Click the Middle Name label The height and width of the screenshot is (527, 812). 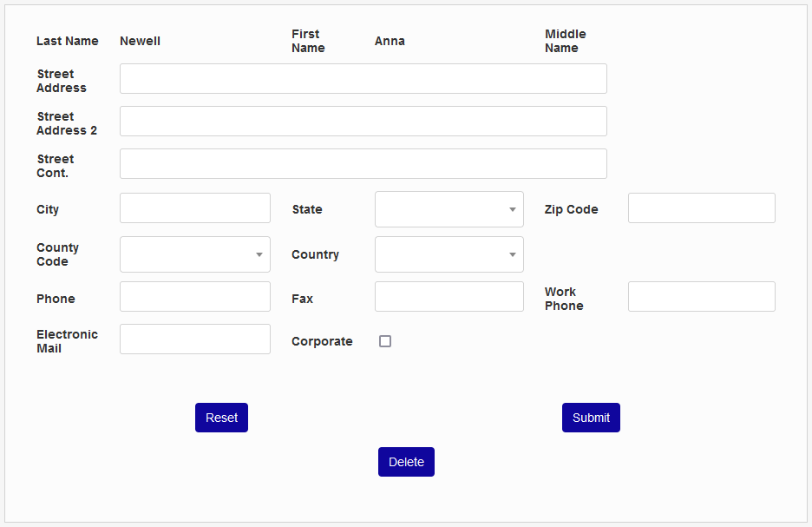(x=565, y=41)
